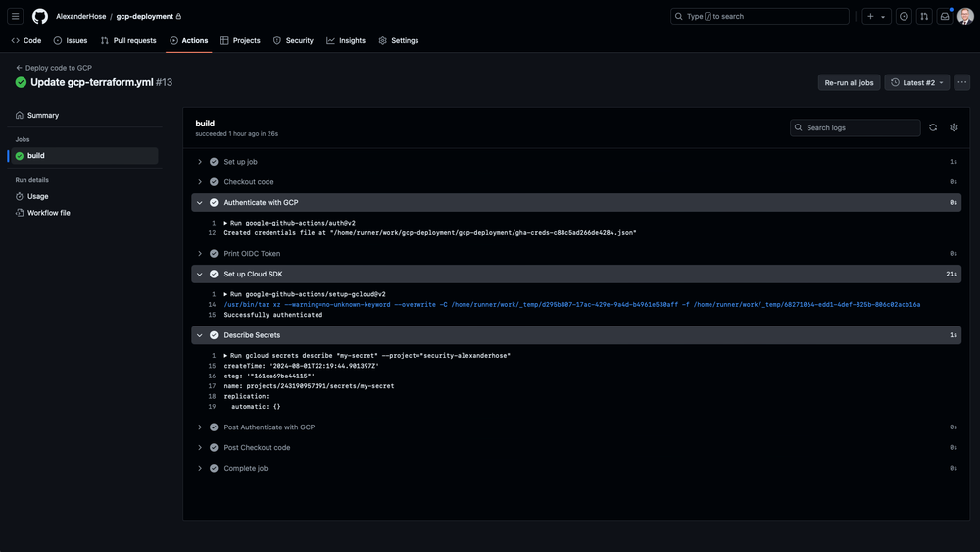Expand the Post Authenticate with GCP step
This screenshot has height=552, width=980.
click(x=576, y=427)
